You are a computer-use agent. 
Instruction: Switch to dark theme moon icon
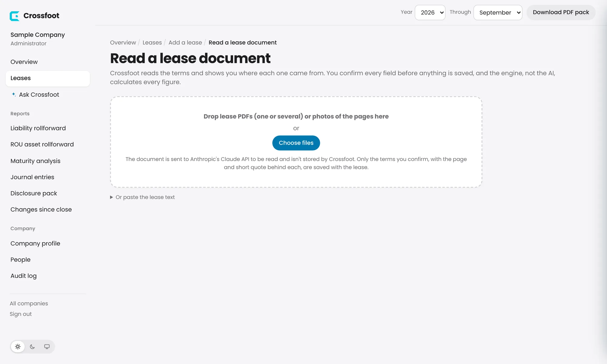(32, 347)
